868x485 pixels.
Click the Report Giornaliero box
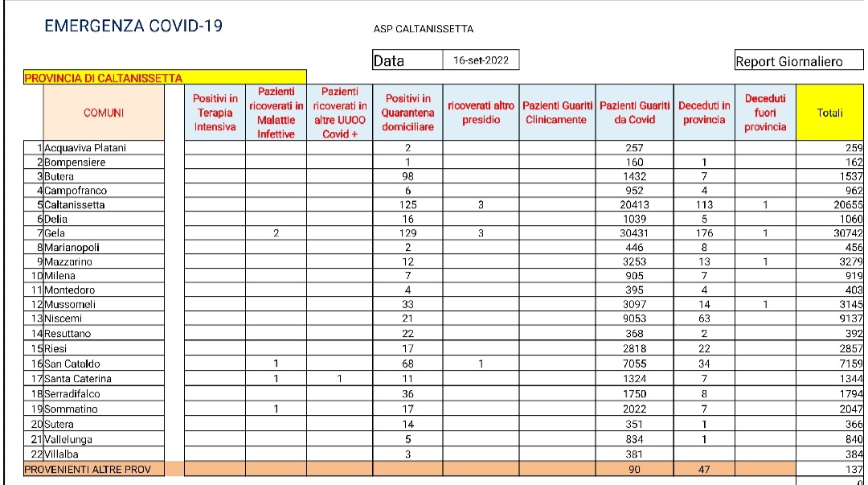tap(799, 60)
